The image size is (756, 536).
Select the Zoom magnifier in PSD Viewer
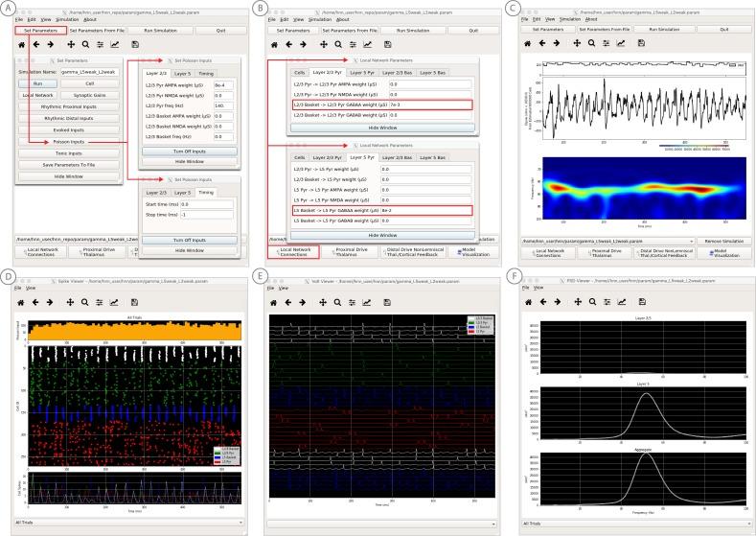pyautogui.click(x=592, y=301)
